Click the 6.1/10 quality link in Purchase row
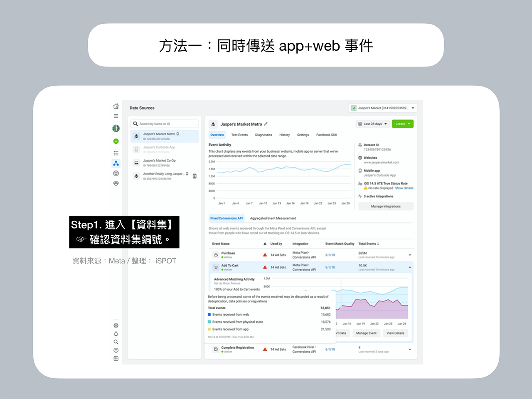 330,255
